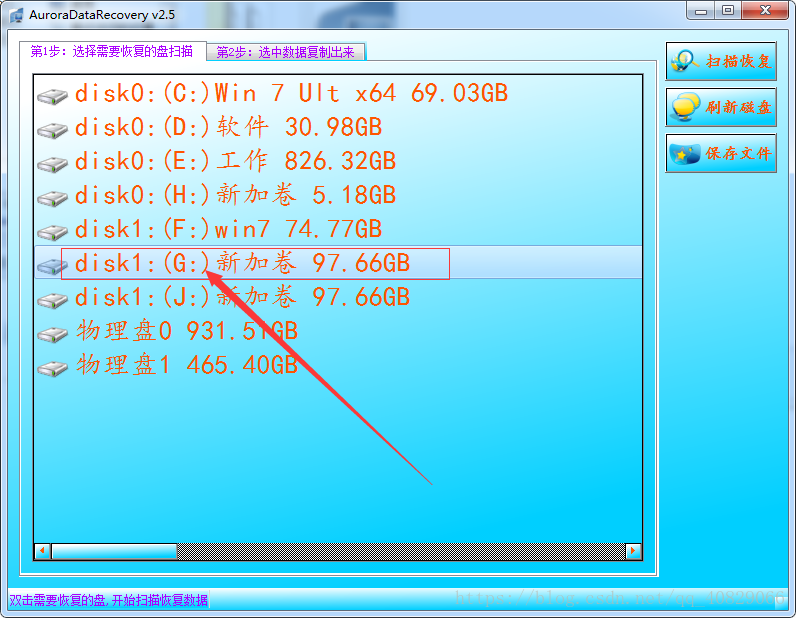
Task: Start scan with 扫描恢复 button
Action: (721, 61)
